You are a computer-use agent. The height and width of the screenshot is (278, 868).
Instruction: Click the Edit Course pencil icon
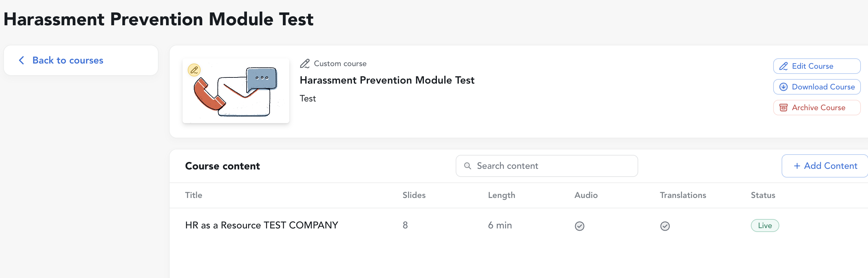point(784,66)
